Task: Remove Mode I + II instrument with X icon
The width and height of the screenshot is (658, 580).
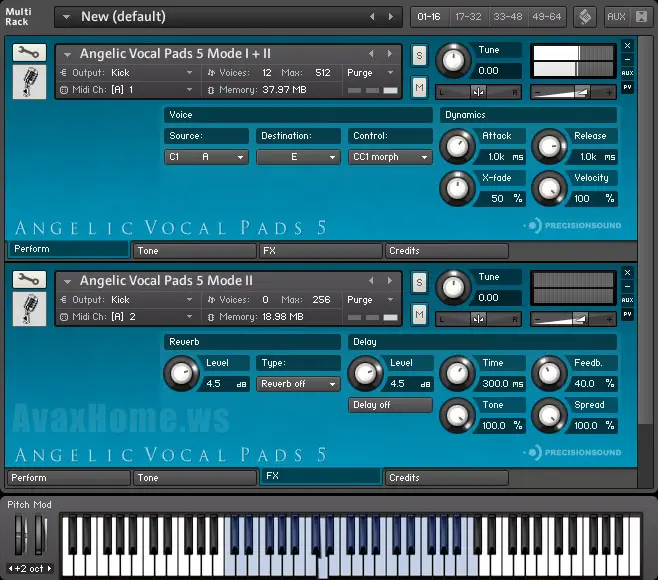Action: click(x=627, y=45)
